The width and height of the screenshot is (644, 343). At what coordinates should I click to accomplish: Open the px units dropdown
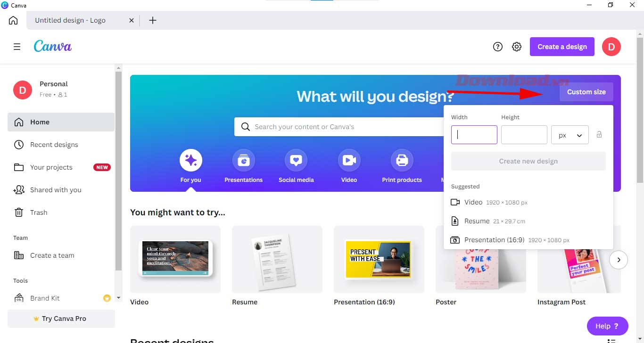click(570, 134)
